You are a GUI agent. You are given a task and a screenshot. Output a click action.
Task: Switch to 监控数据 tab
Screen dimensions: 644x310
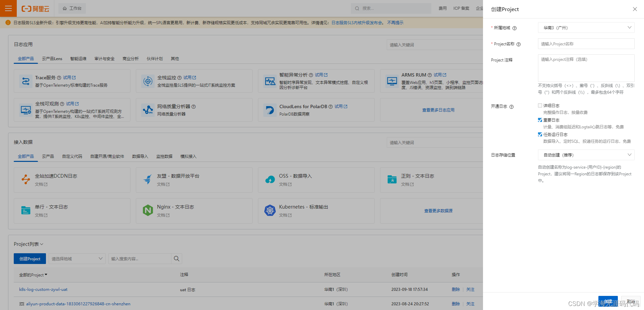tap(164, 156)
